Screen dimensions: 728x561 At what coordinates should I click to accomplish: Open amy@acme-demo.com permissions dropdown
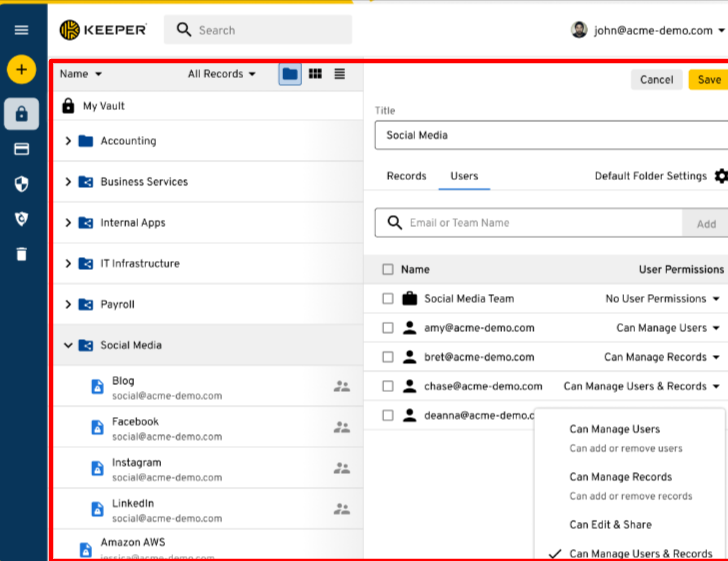668,328
